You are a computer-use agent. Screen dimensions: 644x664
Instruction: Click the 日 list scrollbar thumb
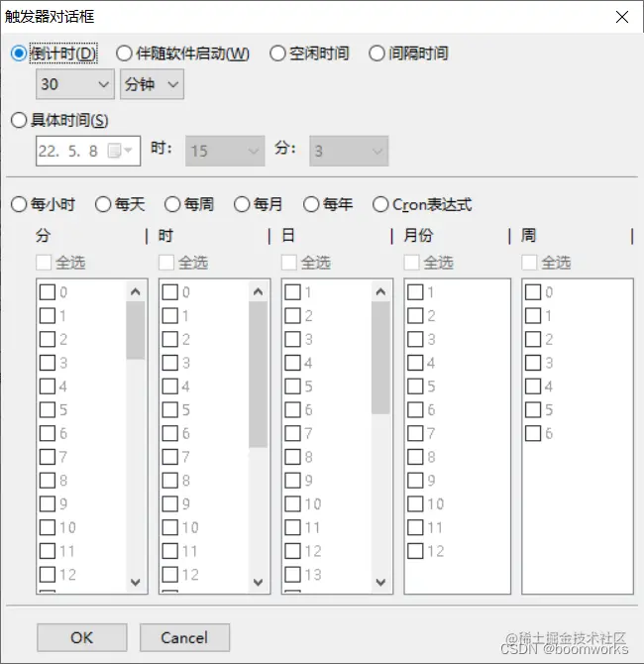click(x=380, y=358)
